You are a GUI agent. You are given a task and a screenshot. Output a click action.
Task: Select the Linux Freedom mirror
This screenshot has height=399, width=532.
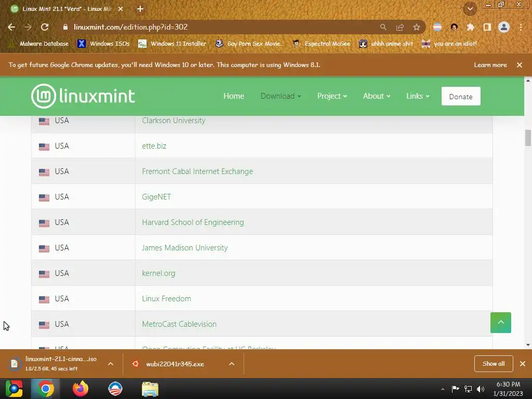coord(167,299)
